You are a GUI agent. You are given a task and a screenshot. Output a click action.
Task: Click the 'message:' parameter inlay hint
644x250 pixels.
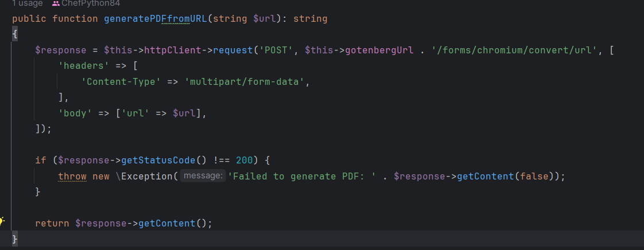pos(202,176)
